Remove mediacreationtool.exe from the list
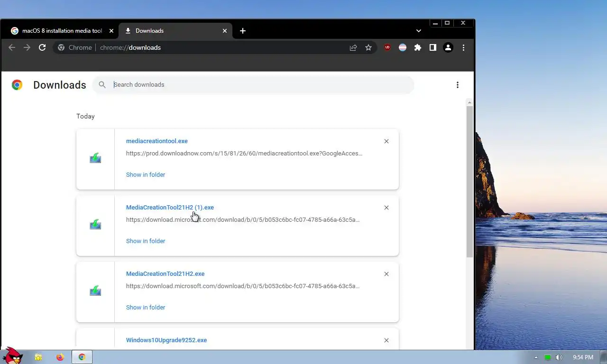This screenshot has width=607, height=364. tap(386, 141)
